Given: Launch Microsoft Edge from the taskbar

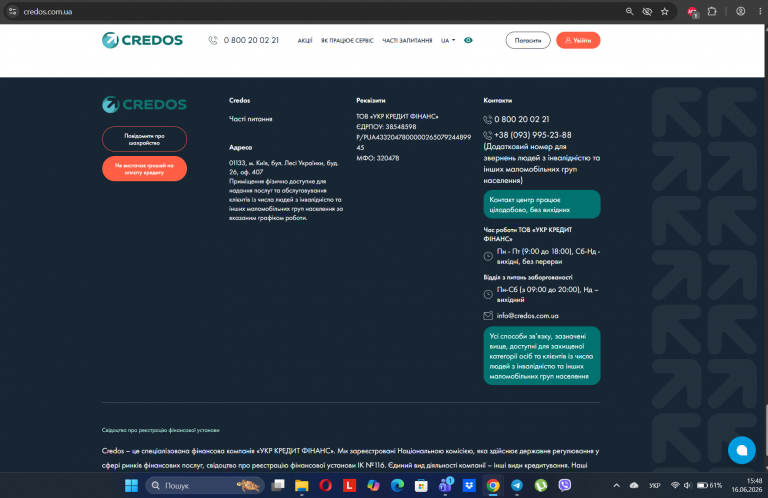Looking at the screenshot, I should (397, 485).
